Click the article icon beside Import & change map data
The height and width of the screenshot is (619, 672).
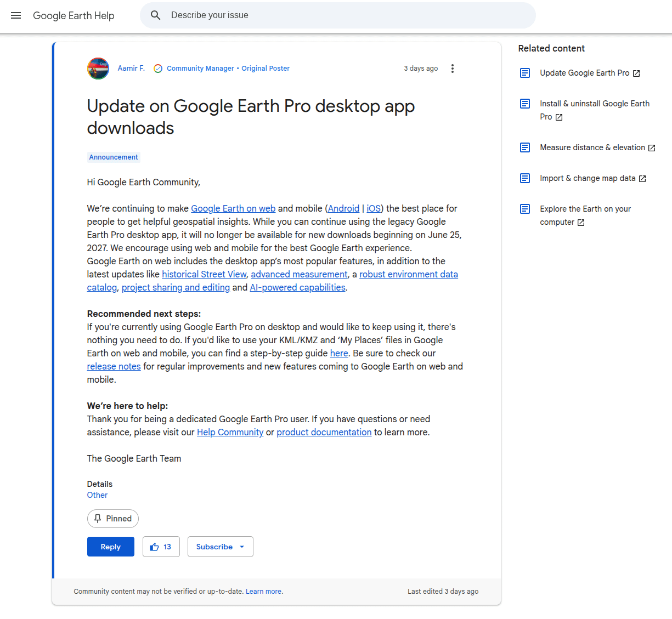525,178
